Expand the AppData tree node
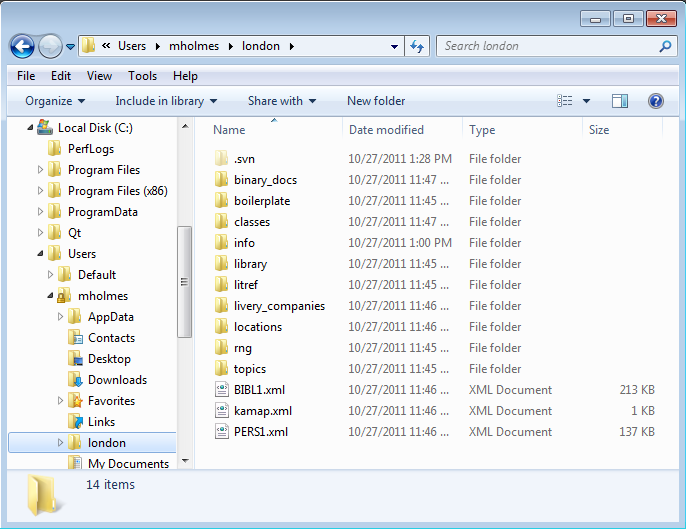Viewport: 686px width, 529px height. pyautogui.click(x=60, y=316)
